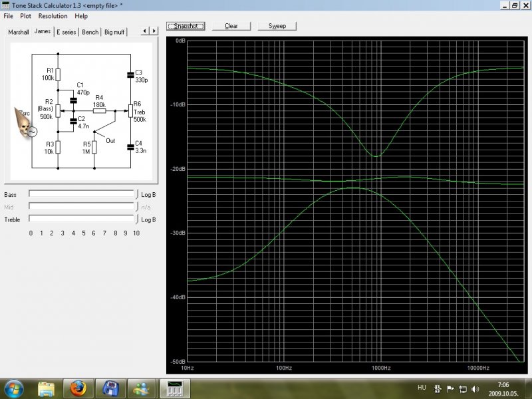Click the floppy disk taskbar icon

110,389
